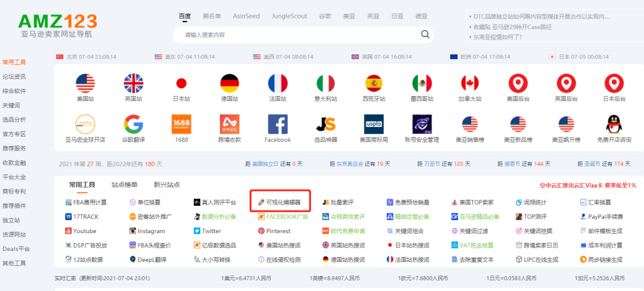Open the 法国站 France flag icon

coord(278,83)
